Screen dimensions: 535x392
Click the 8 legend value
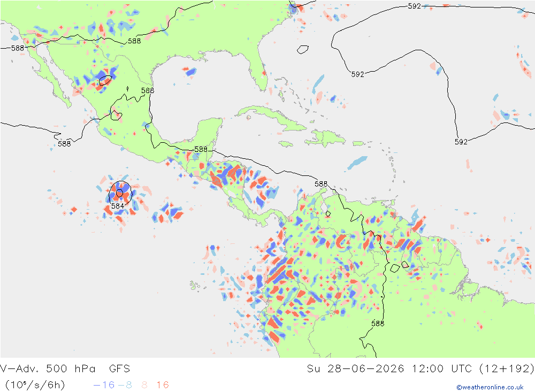point(144,385)
